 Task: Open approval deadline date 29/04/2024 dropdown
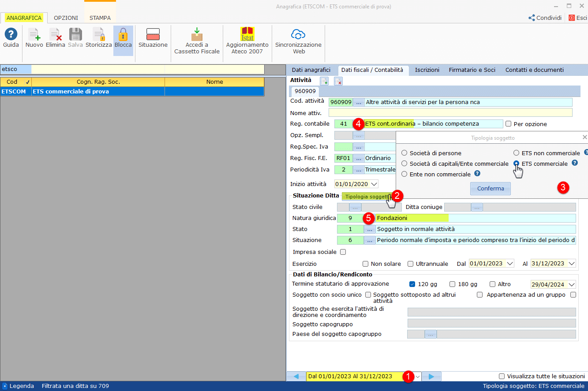(x=572, y=284)
